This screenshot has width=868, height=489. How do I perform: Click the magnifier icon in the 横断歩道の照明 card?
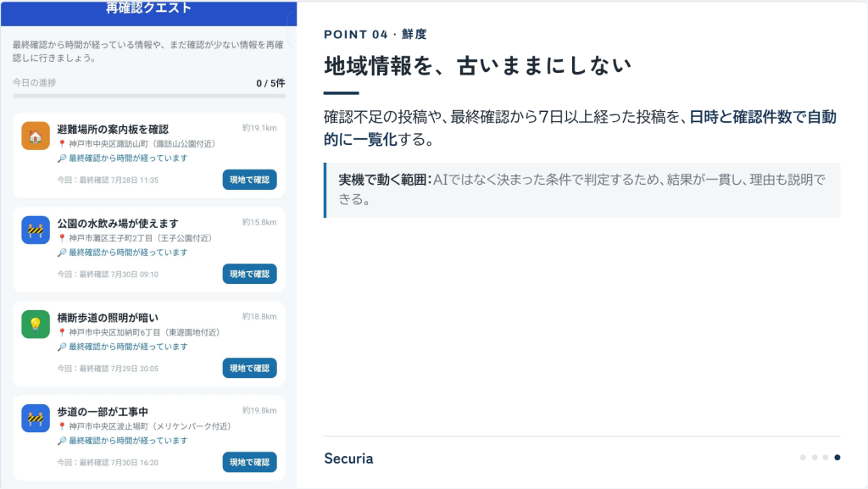(x=62, y=347)
